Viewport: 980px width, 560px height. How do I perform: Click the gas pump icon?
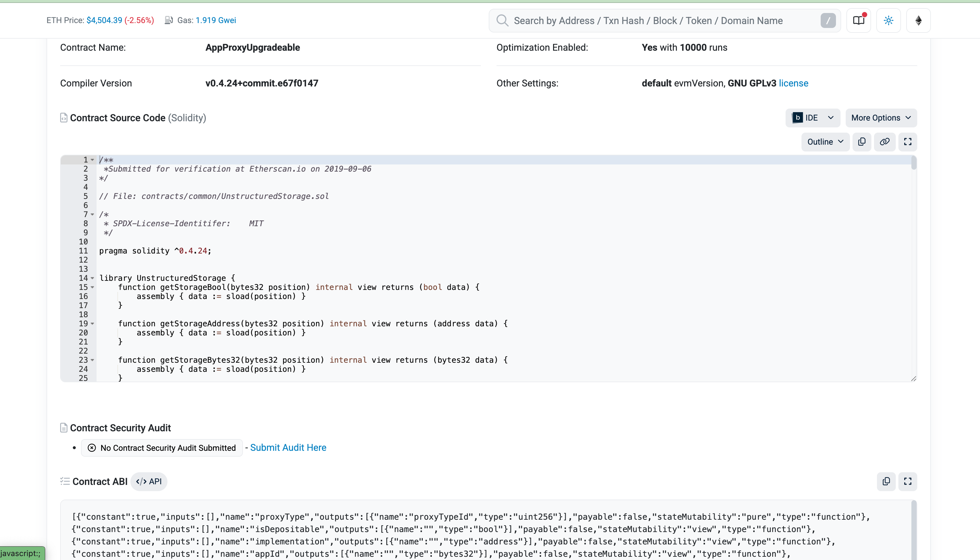(168, 20)
